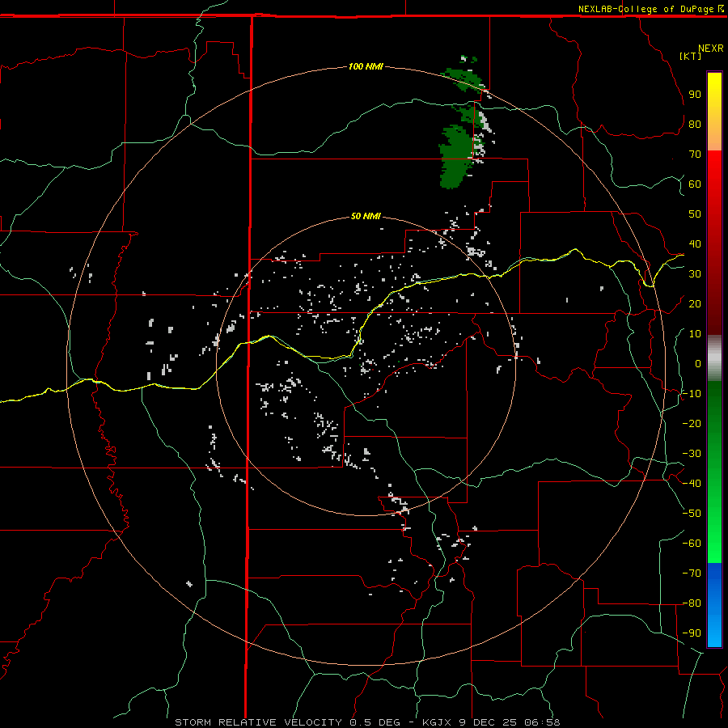
Task: Select the positive 60 knot scale label
Action: coord(695,184)
